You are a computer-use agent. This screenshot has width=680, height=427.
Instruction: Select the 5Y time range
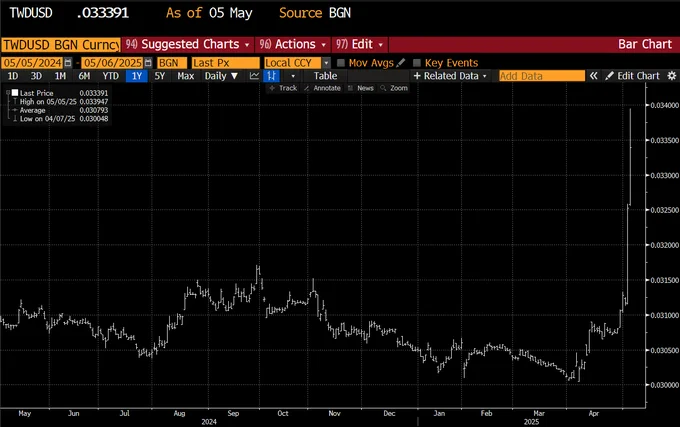(x=160, y=76)
